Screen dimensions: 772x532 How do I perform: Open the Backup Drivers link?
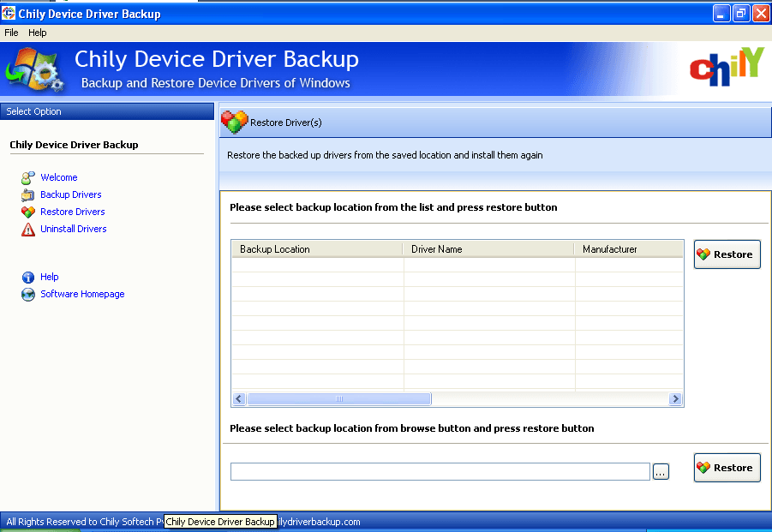[x=71, y=195]
